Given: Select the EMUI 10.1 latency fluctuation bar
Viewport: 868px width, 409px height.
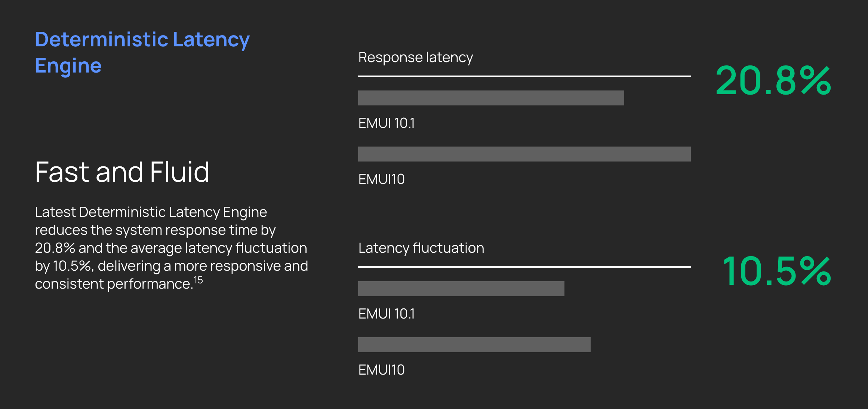Looking at the screenshot, I should point(461,289).
